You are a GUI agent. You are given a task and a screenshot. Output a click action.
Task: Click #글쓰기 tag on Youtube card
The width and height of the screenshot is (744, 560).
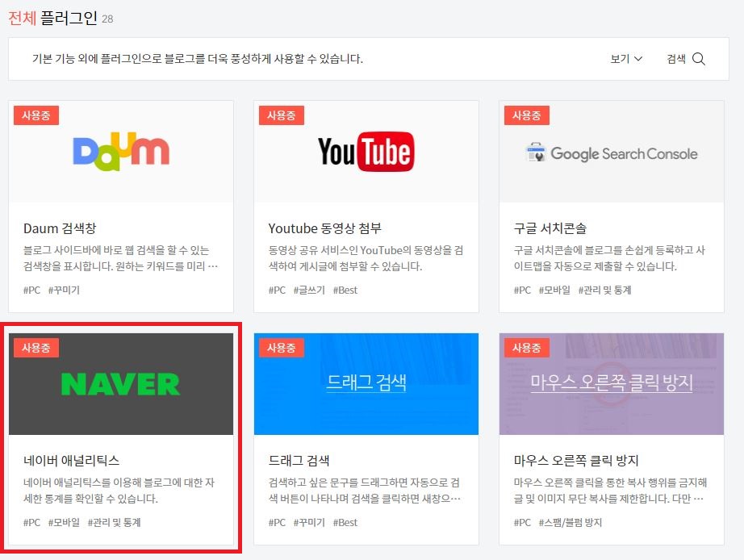click(x=309, y=290)
